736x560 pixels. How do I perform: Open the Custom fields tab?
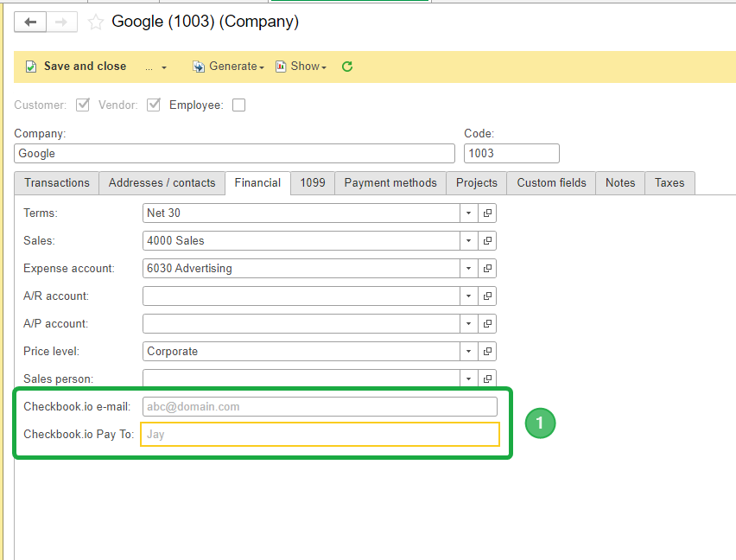pyautogui.click(x=551, y=182)
